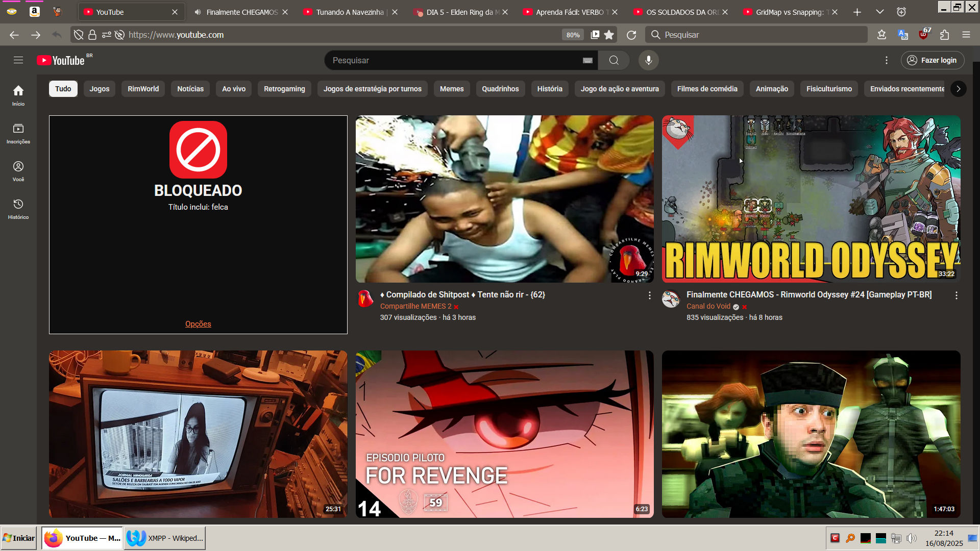980x551 pixels.
Task: Open the Histórico sidebar item
Action: [18, 209]
